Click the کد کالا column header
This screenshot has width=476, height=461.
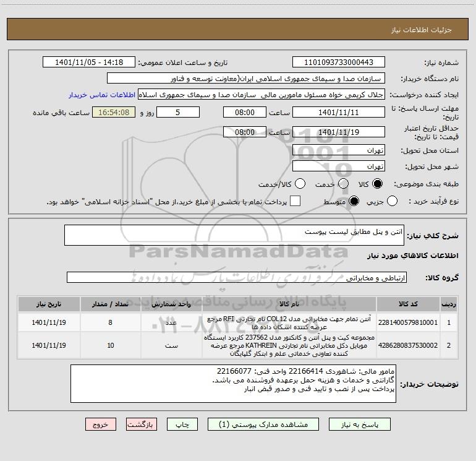click(408, 304)
